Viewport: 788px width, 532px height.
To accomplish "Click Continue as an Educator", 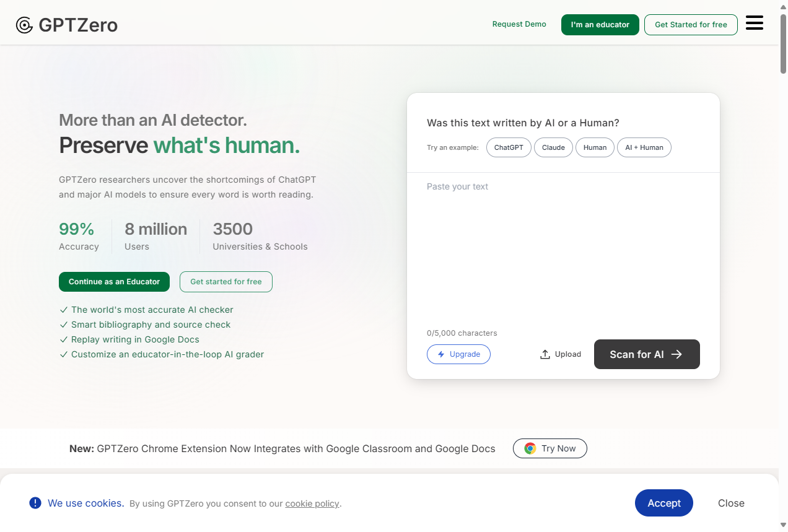I will click(114, 282).
